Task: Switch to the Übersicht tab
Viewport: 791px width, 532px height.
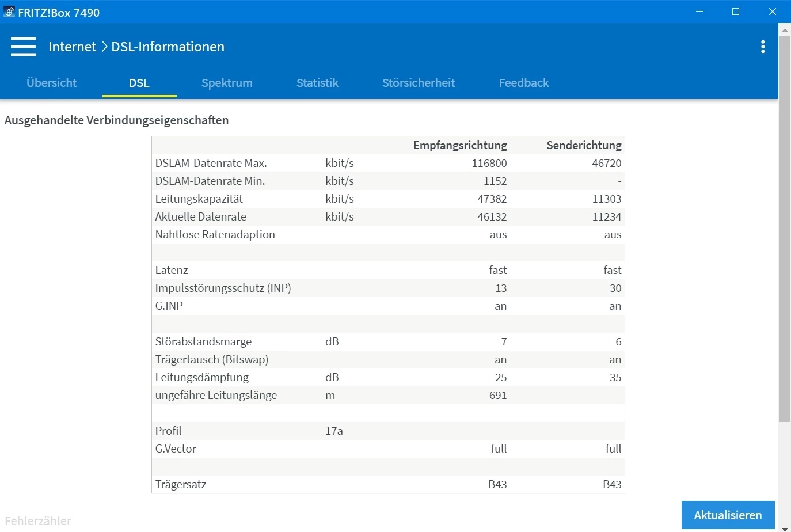Action: tap(52, 83)
